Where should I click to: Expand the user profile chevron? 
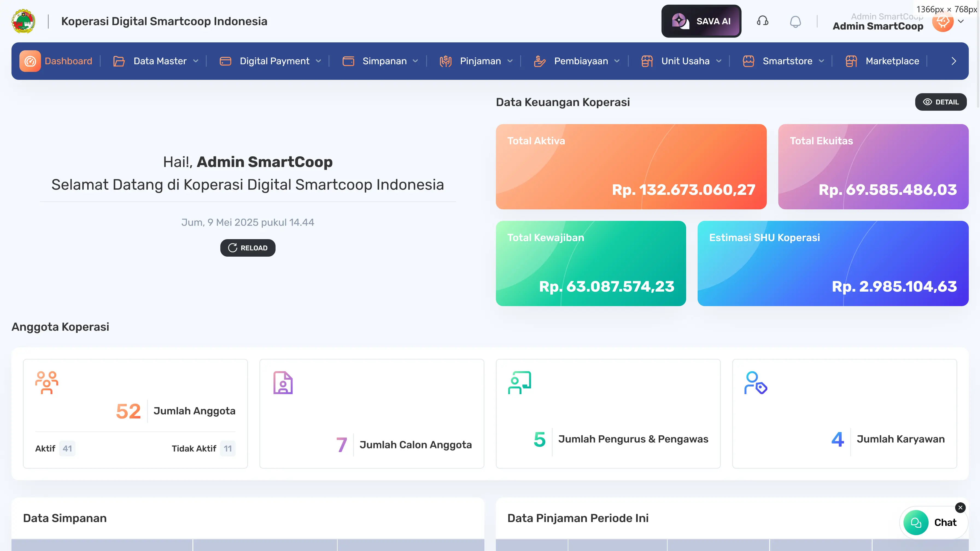click(x=961, y=21)
